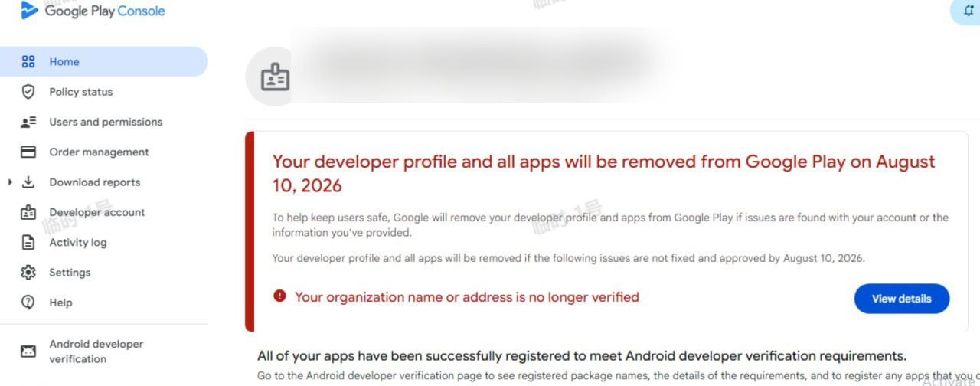This screenshot has height=386, width=980.
Task: Click 'All of your apps have been successfully registered' heading
Action: click(x=582, y=356)
